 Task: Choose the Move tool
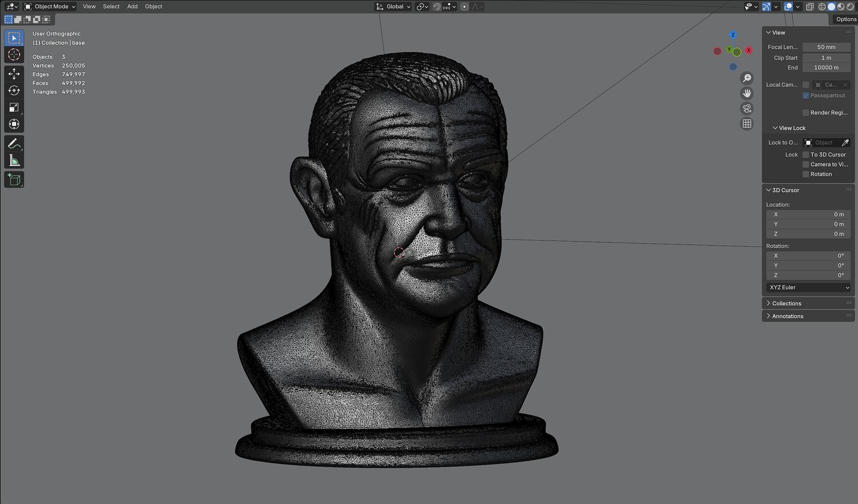pyautogui.click(x=14, y=74)
